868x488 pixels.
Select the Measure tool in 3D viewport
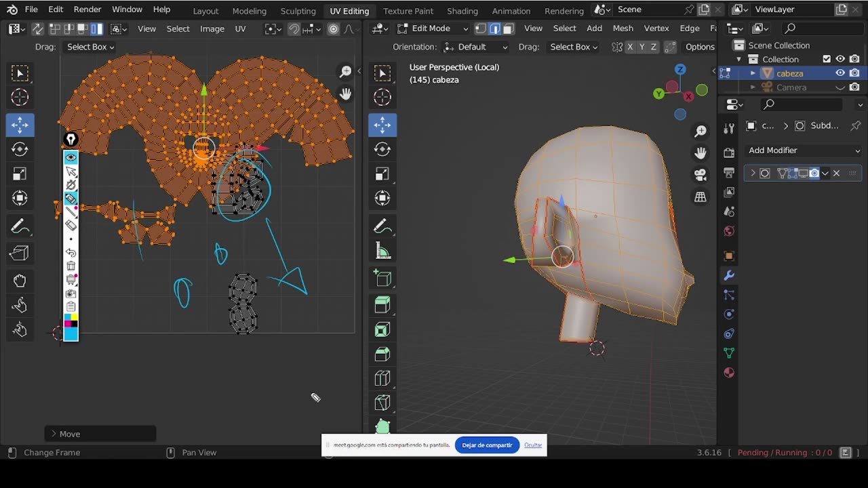pos(382,252)
